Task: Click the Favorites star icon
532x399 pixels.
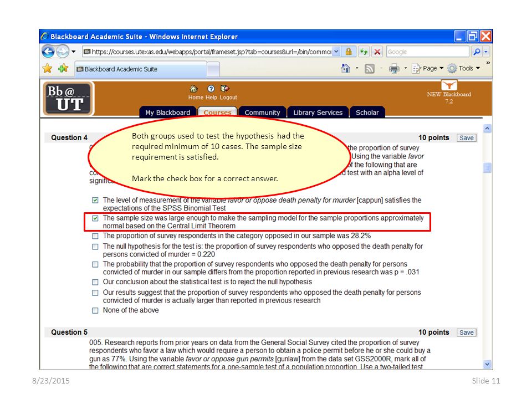Action: coord(48,69)
